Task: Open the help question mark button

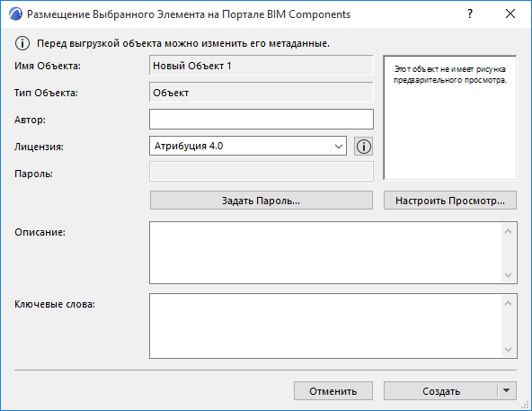Action: (470, 13)
